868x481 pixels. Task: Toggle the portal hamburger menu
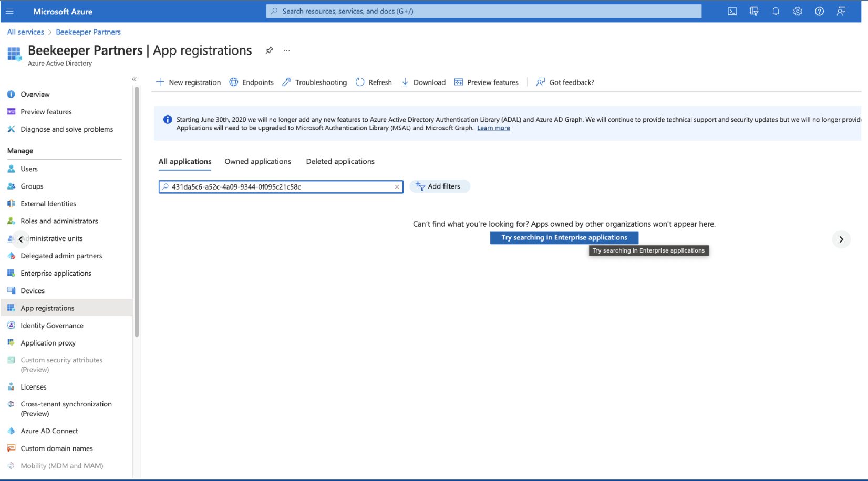[x=10, y=11]
